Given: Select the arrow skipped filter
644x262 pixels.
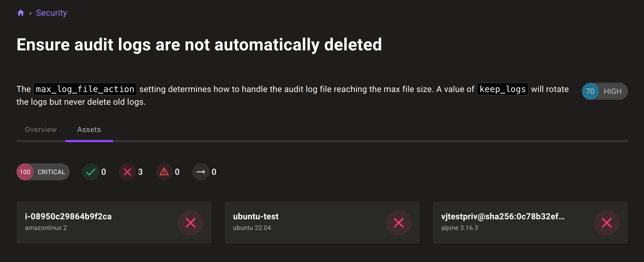Looking at the screenshot, I should coord(201,172).
